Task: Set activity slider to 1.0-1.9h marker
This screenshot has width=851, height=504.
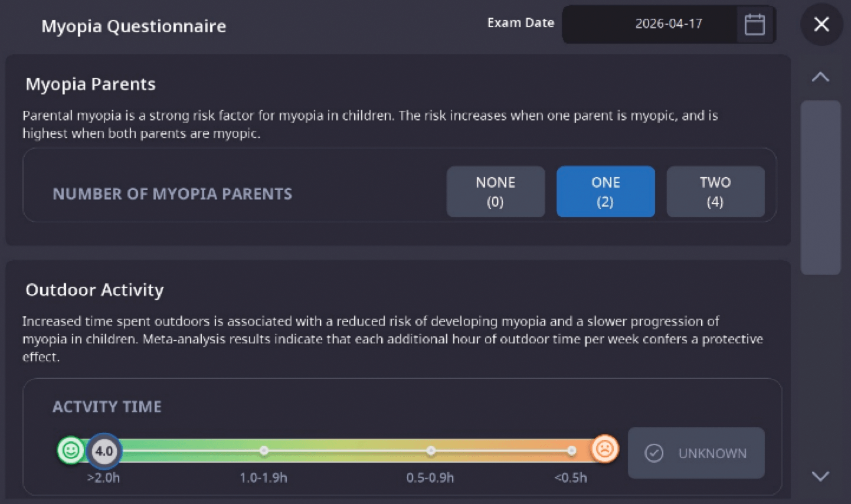Action: [264, 451]
